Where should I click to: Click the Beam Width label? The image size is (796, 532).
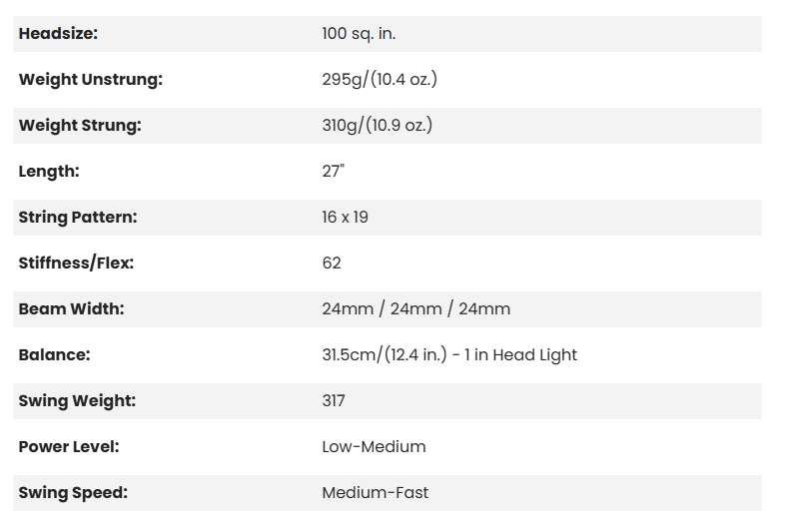tap(71, 309)
